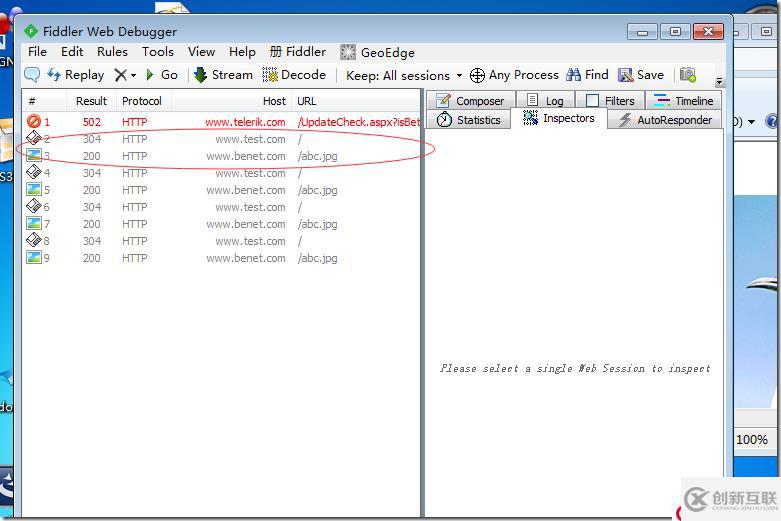The width and height of the screenshot is (781, 521).
Task: Click www.benet.com host in session 5
Action: [x=246, y=190]
